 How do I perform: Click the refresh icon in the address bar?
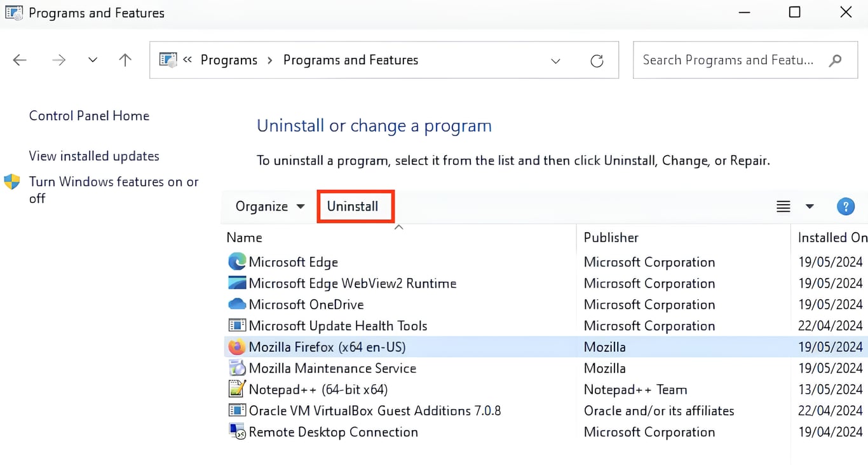click(x=597, y=60)
